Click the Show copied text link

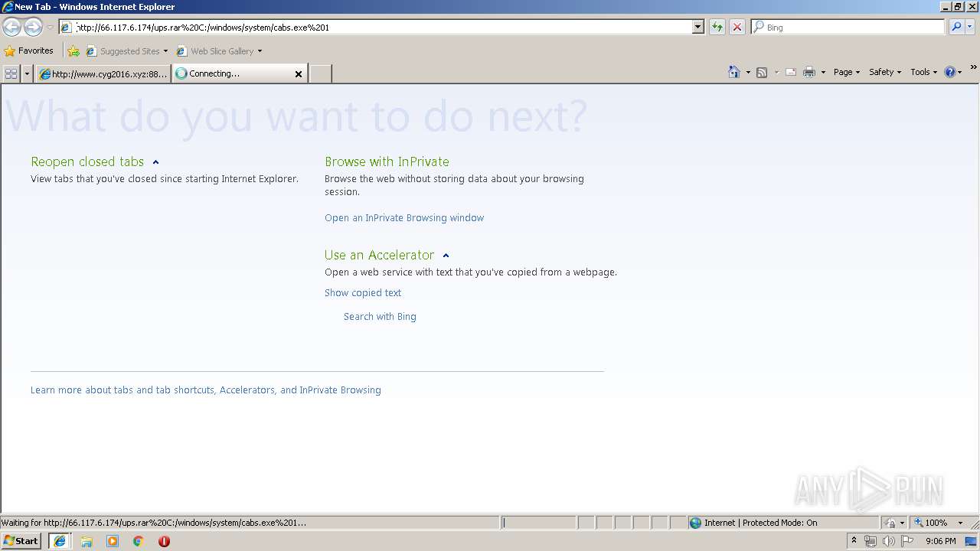point(363,293)
